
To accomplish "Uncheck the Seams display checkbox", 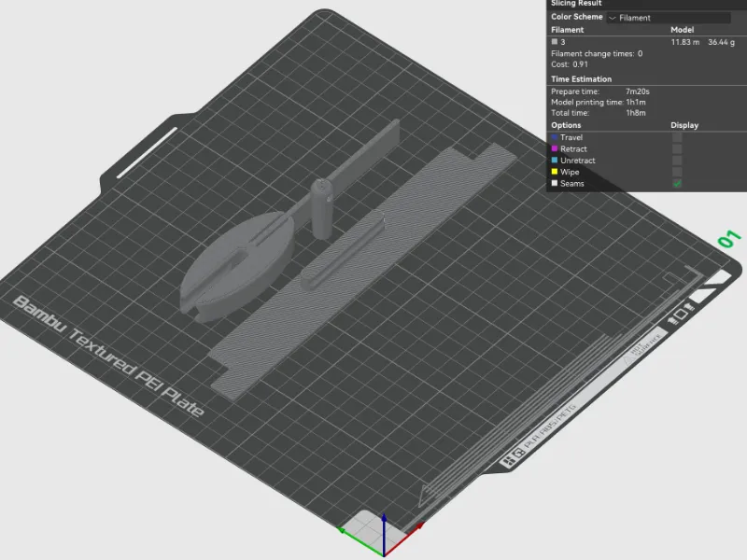I will click(x=677, y=183).
